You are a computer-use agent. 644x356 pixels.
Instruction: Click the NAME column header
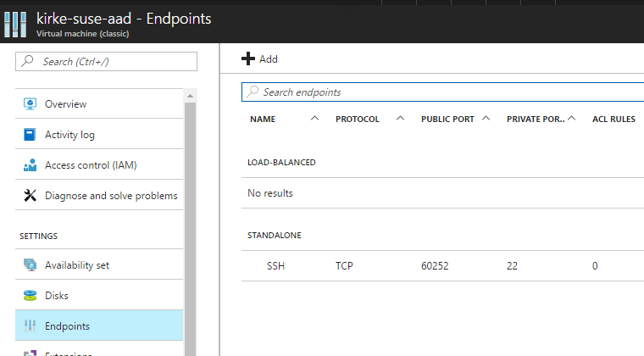263,119
